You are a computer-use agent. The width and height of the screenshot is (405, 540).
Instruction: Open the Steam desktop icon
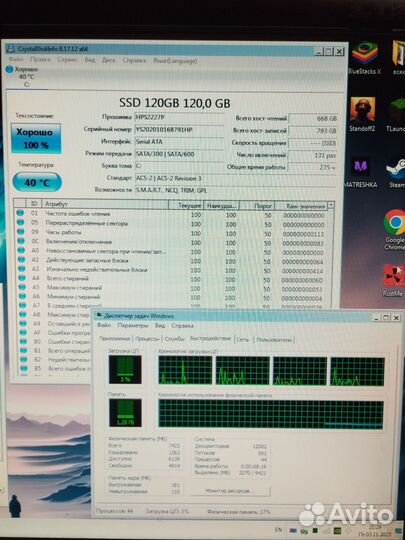tap(396, 173)
